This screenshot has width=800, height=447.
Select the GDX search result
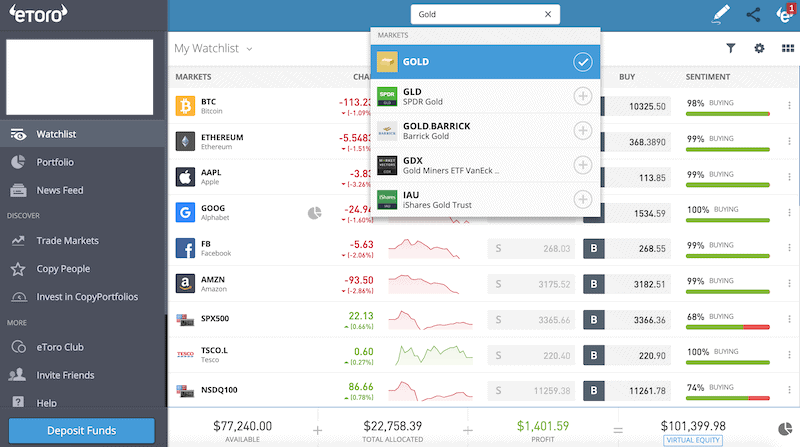click(x=485, y=165)
